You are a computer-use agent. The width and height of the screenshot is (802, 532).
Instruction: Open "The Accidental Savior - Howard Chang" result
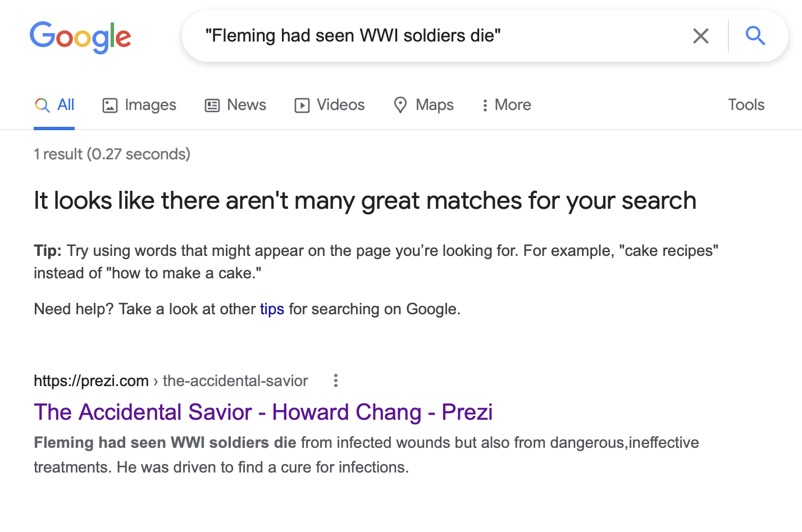coord(263,412)
